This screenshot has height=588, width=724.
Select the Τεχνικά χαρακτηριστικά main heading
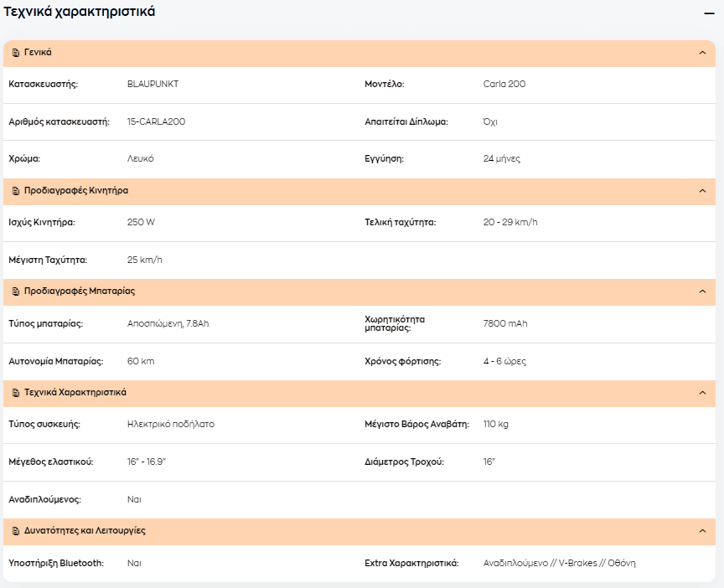click(x=79, y=12)
